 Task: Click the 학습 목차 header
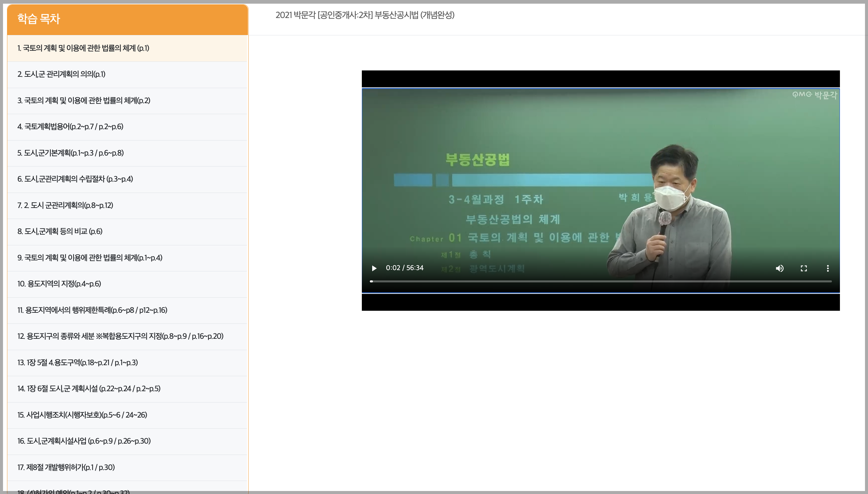coord(39,19)
